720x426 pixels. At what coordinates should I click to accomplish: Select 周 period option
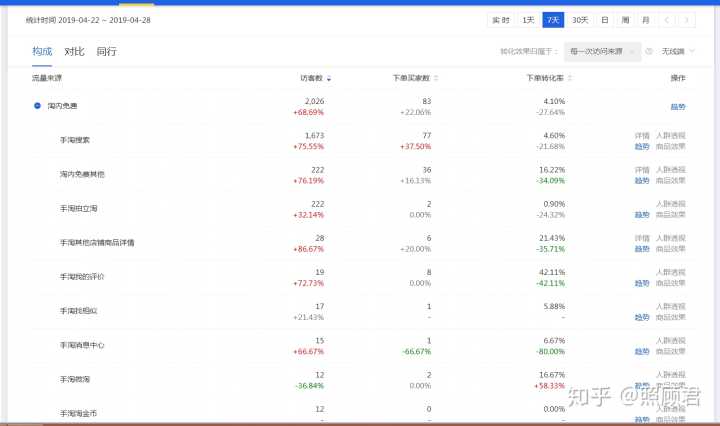[625, 20]
